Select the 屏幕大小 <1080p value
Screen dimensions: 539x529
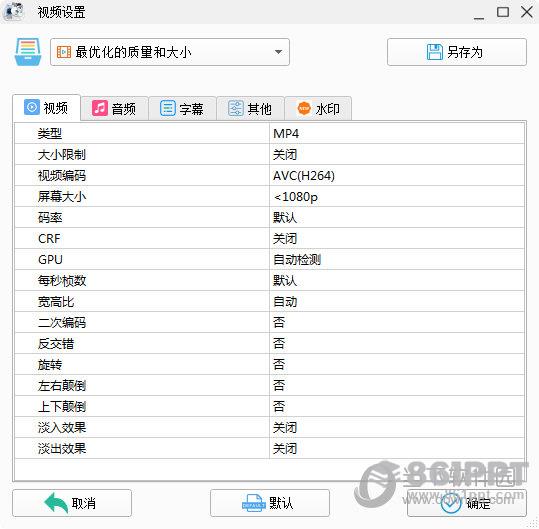(397, 197)
